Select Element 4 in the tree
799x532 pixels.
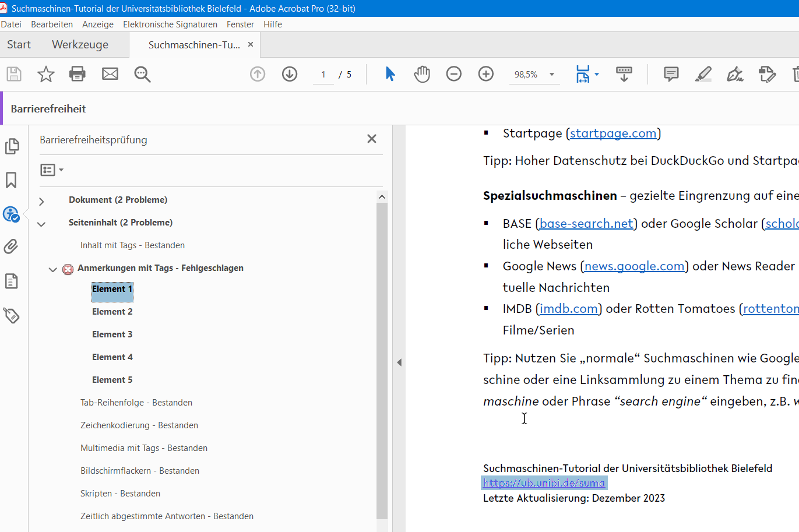[112, 357]
